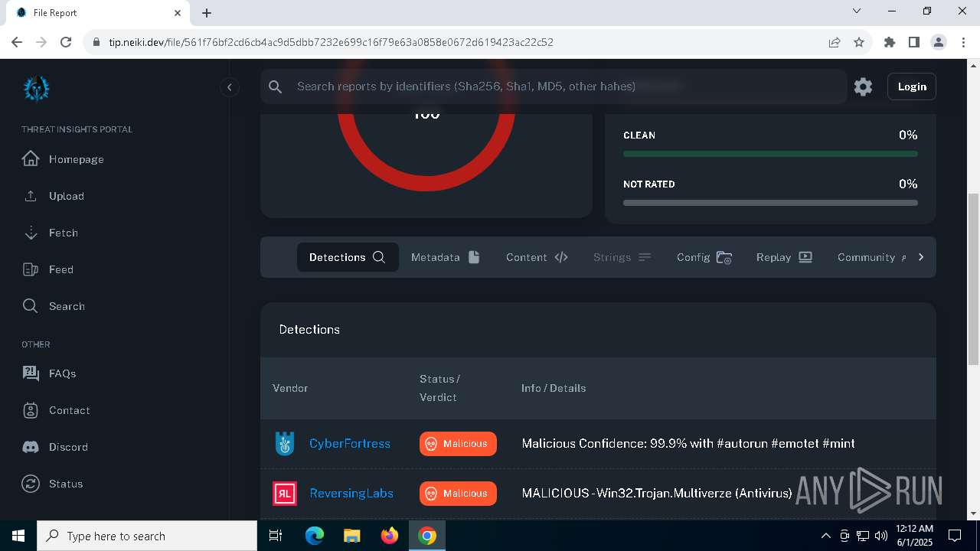
Task: Click the page vertical scrollbar
Action: point(973,279)
